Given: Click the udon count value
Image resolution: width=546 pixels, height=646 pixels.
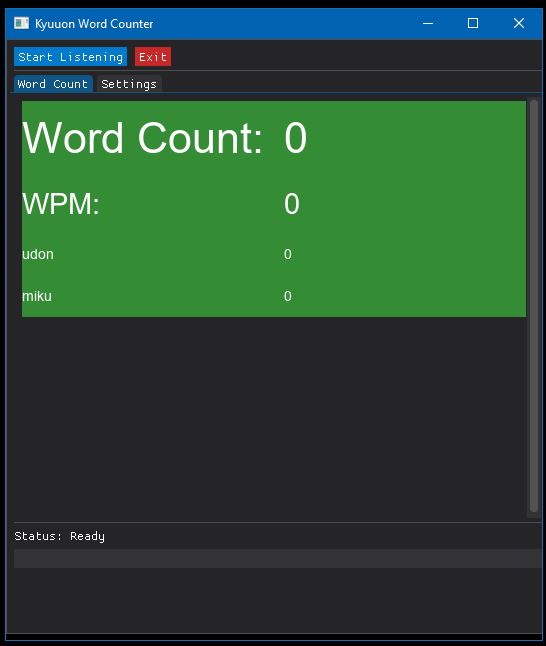Looking at the screenshot, I should pos(288,254).
